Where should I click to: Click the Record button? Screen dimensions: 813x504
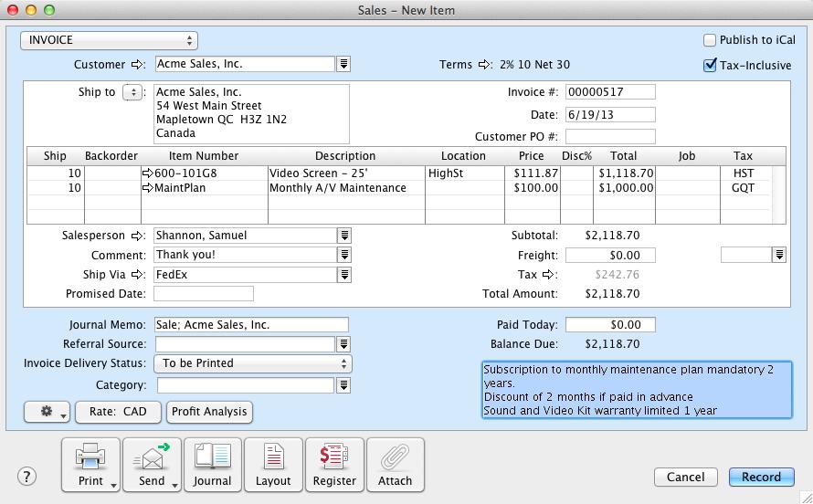point(761,477)
